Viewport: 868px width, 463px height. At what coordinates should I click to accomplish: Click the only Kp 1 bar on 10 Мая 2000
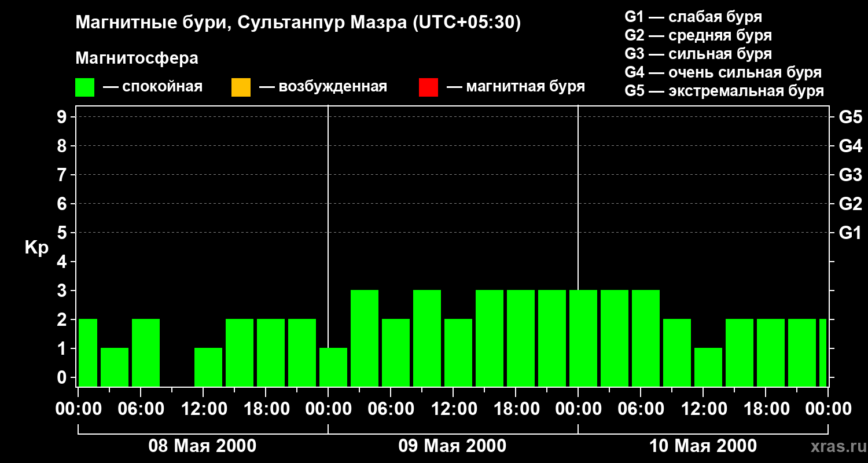coord(708,367)
